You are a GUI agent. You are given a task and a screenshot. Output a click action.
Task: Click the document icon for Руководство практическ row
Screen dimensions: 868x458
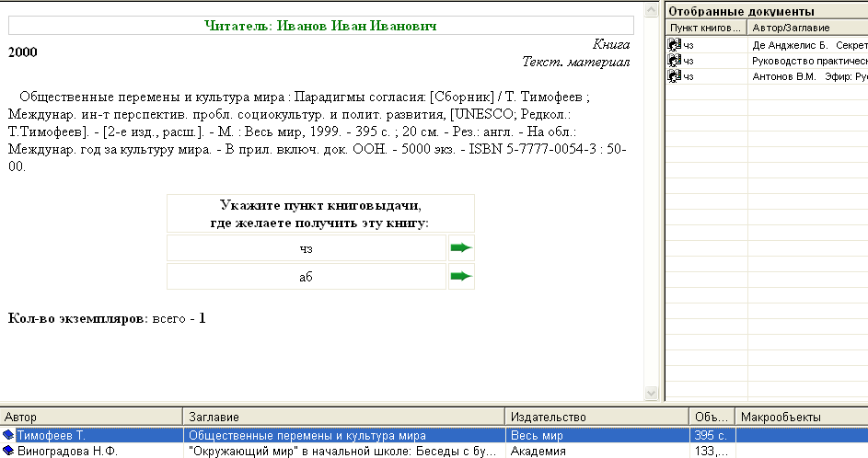click(x=674, y=61)
